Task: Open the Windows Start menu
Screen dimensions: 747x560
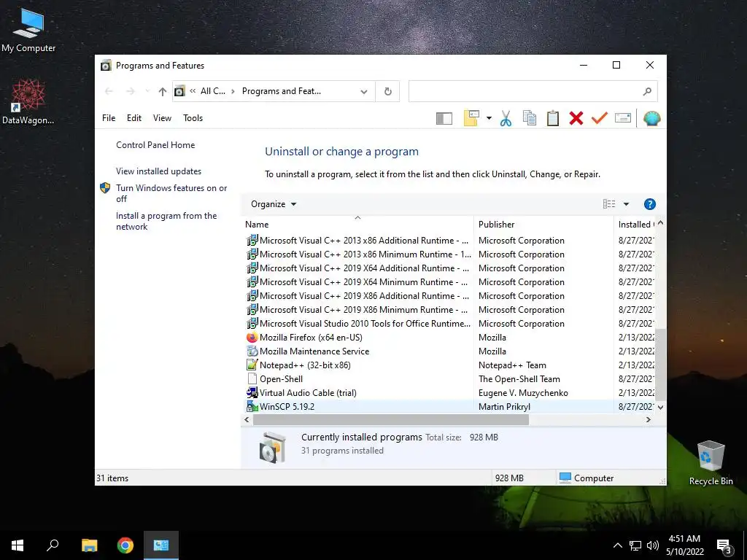Action: click(x=18, y=545)
